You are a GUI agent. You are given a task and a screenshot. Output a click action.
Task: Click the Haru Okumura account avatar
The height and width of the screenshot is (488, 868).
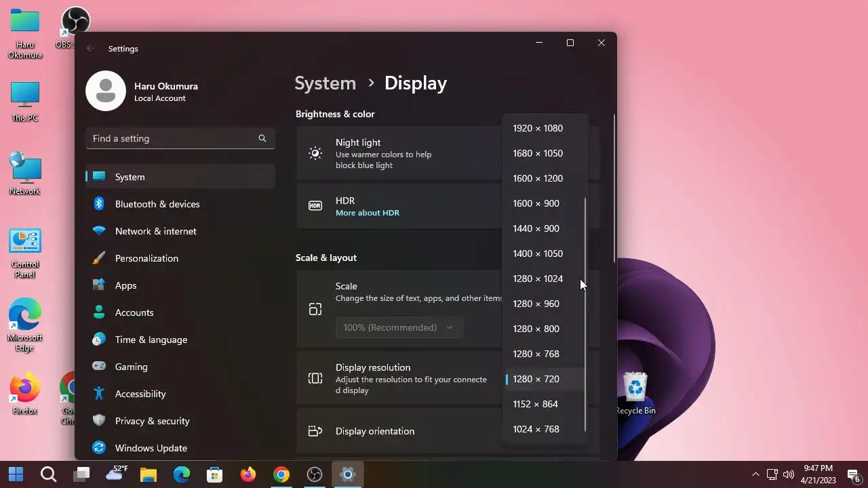tap(106, 91)
